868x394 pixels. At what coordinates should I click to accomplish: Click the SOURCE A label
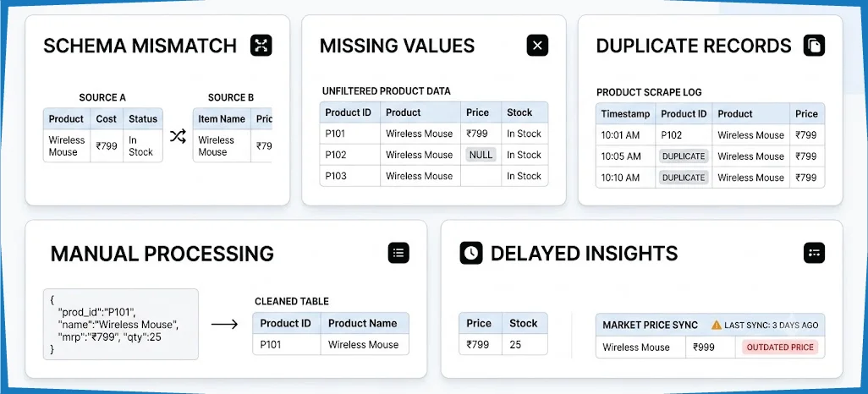(x=102, y=98)
